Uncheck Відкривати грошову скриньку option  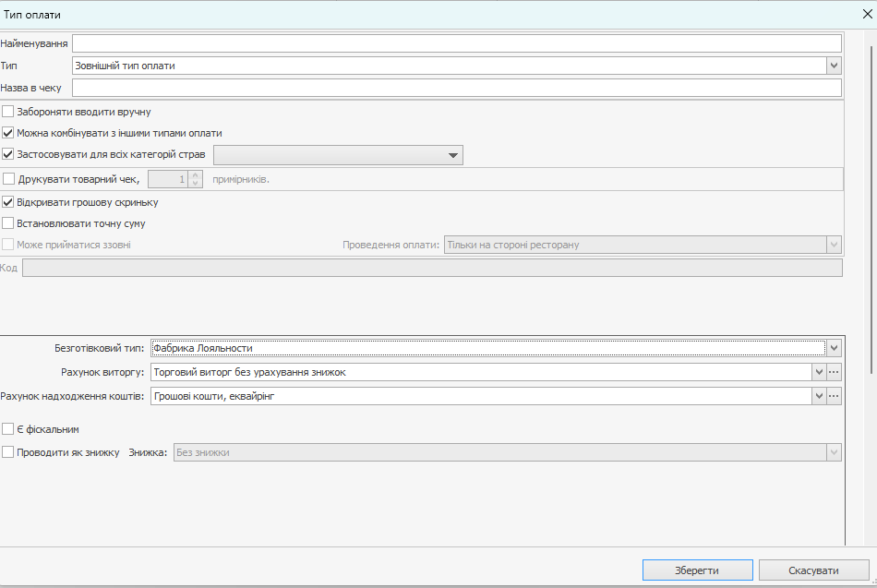click(8, 202)
